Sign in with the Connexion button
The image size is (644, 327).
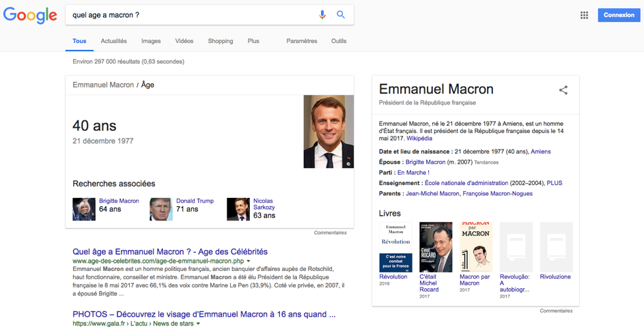[619, 15]
